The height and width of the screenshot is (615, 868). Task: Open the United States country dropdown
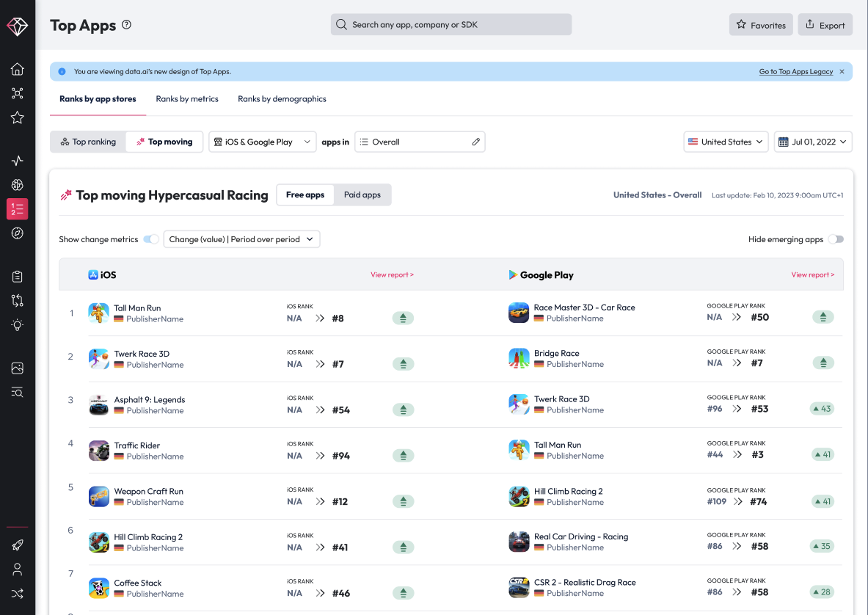pos(726,142)
